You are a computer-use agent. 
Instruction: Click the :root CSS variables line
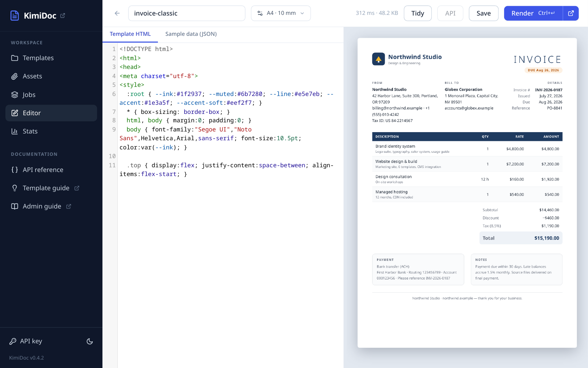(227, 98)
